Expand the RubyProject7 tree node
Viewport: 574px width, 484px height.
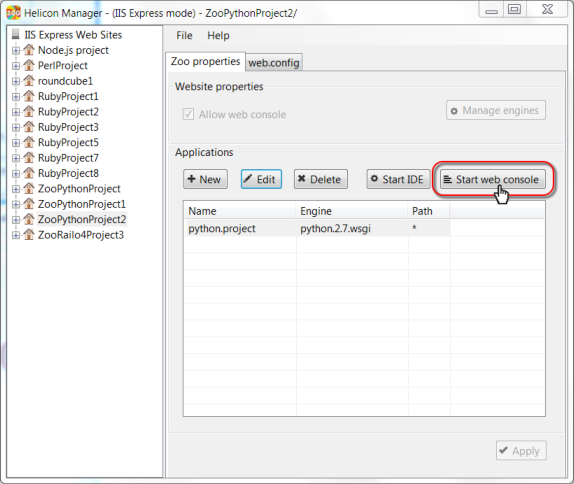click(15, 158)
